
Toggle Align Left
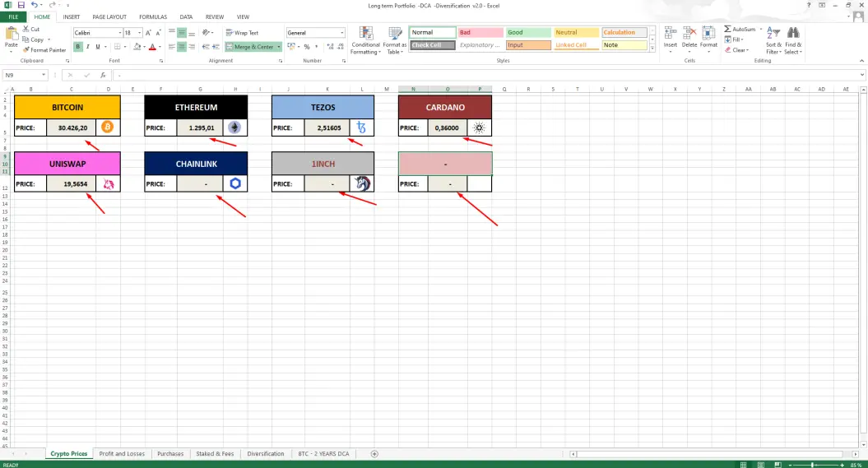pyautogui.click(x=172, y=47)
